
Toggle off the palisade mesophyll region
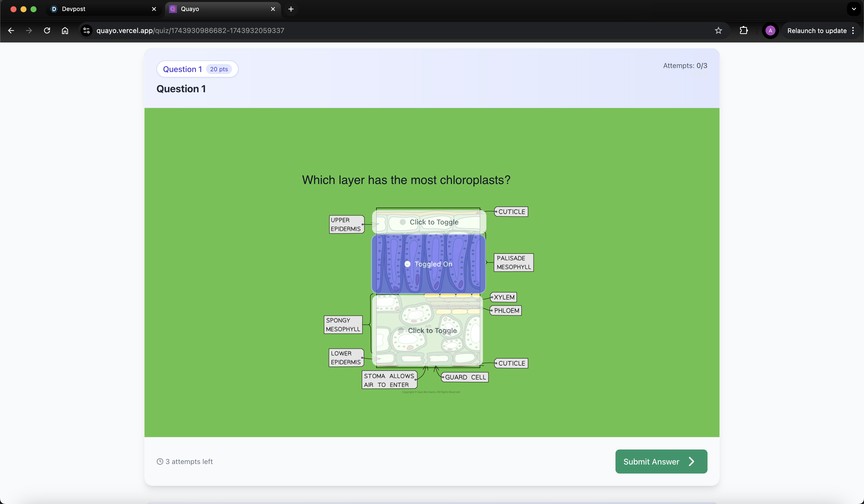point(428,264)
